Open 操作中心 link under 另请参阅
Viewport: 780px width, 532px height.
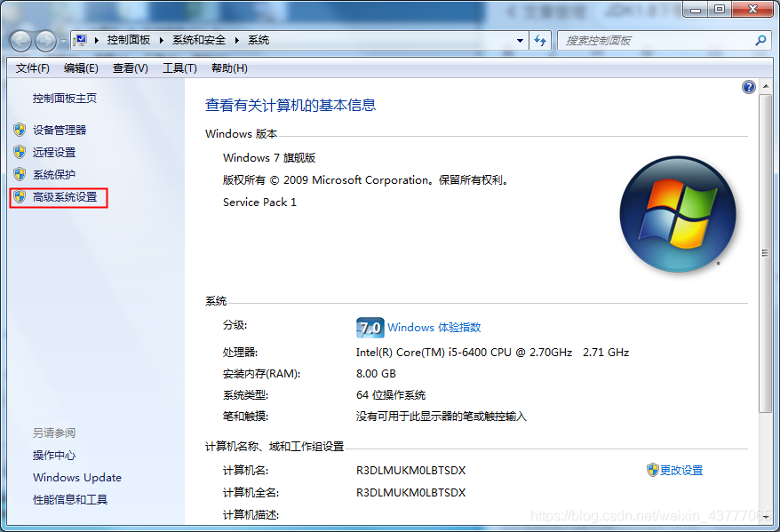pyautogui.click(x=54, y=456)
